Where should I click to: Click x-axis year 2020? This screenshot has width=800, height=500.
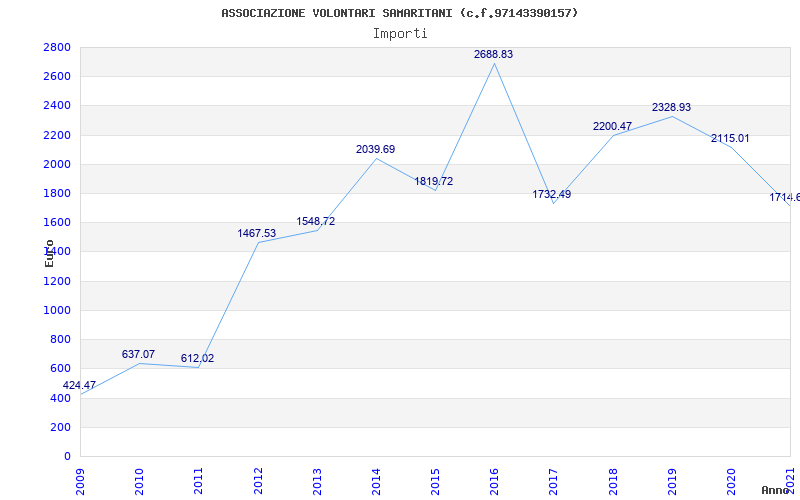[x=732, y=481]
